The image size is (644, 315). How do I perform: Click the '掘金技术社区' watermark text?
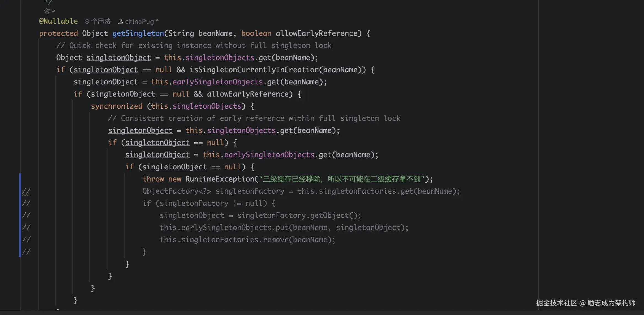[556, 303]
